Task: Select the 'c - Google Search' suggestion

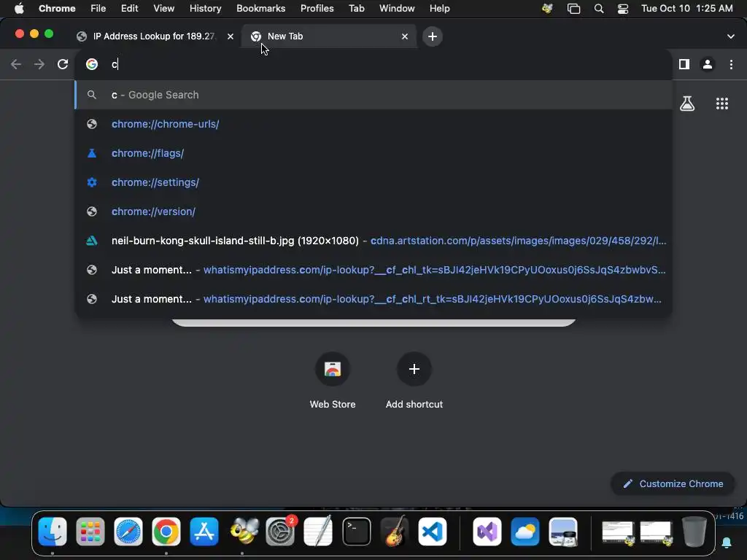Action: [x=373, y=95]
